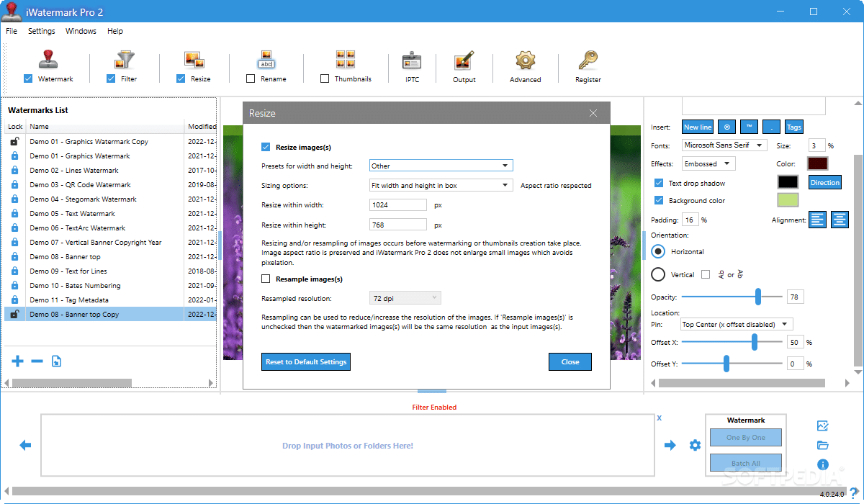Click the One By One button
The image size is (864, 504).
(x=746, y=437)
